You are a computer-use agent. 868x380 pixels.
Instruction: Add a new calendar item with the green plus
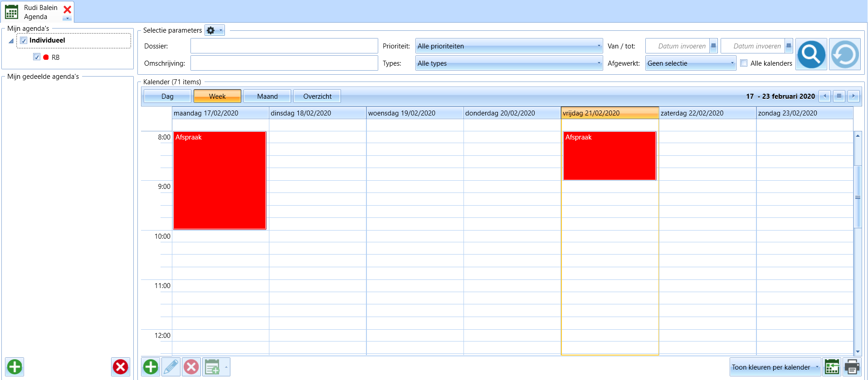[x=151, y=367]
